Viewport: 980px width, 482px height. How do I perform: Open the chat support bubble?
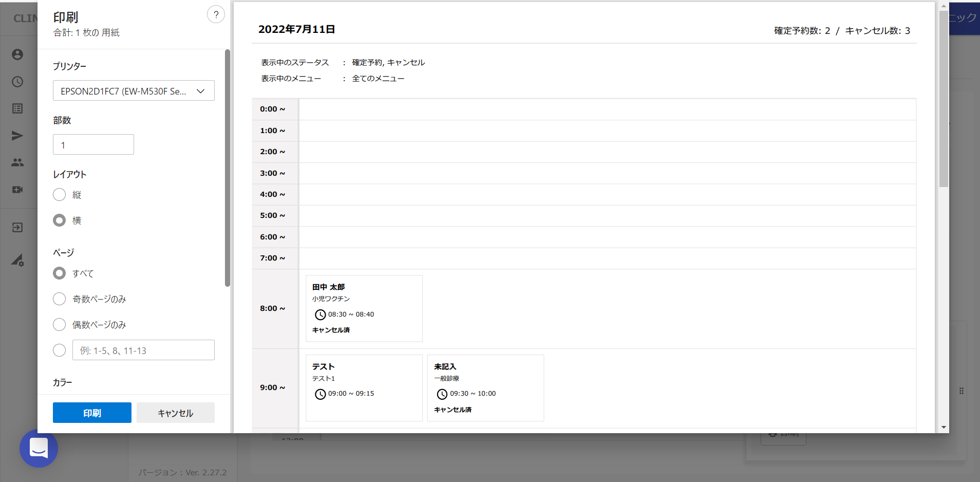click(39, 448)
